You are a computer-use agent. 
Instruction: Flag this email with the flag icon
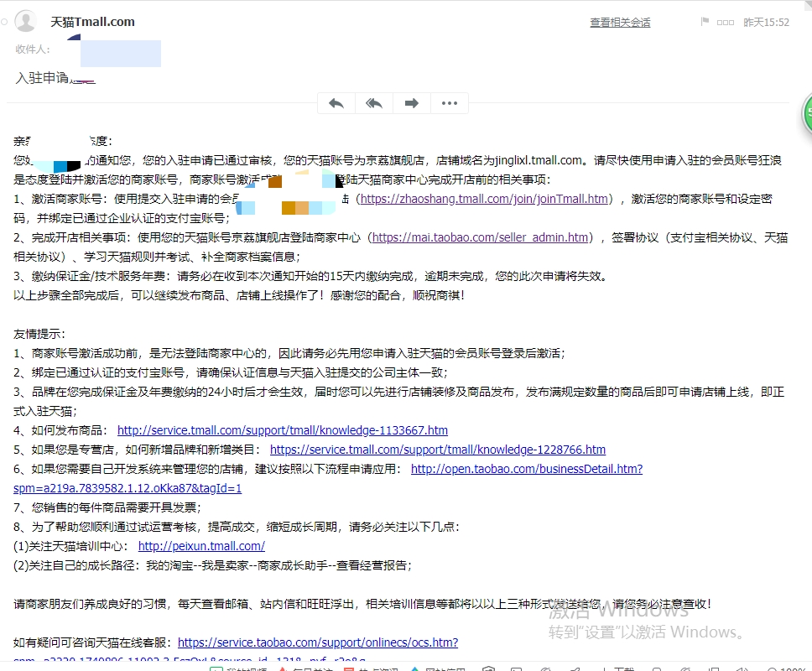click(x=705, y=22)
